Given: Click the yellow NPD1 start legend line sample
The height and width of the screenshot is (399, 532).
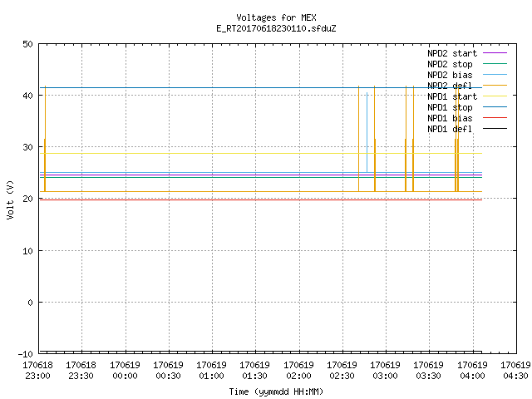Looking at the screenshot, I should (495, 96).
